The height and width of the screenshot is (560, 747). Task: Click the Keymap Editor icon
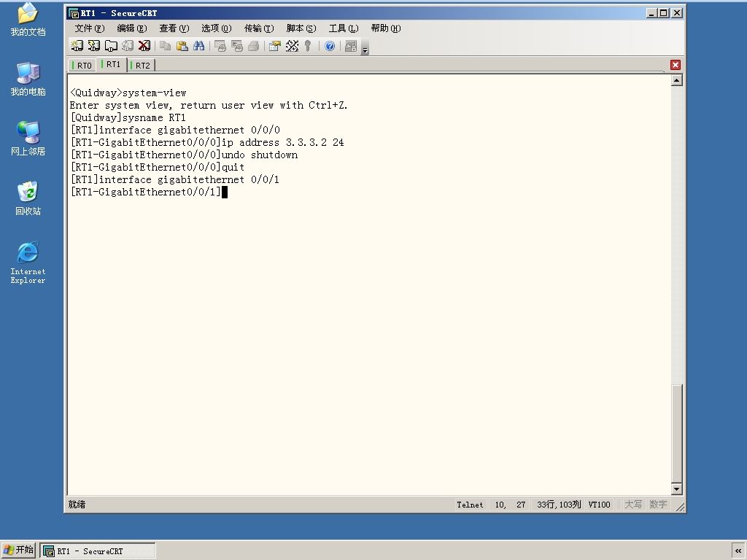click(292, 46)
